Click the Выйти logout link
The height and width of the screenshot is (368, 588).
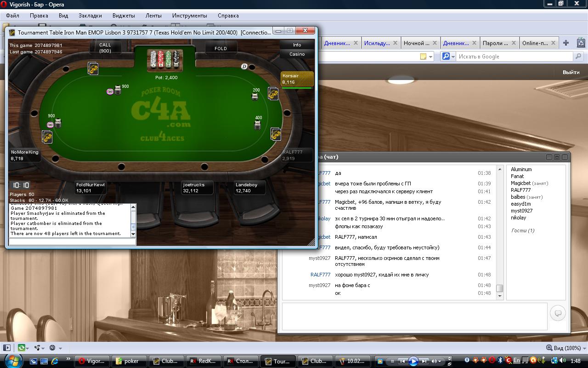(x=571, y=72)
